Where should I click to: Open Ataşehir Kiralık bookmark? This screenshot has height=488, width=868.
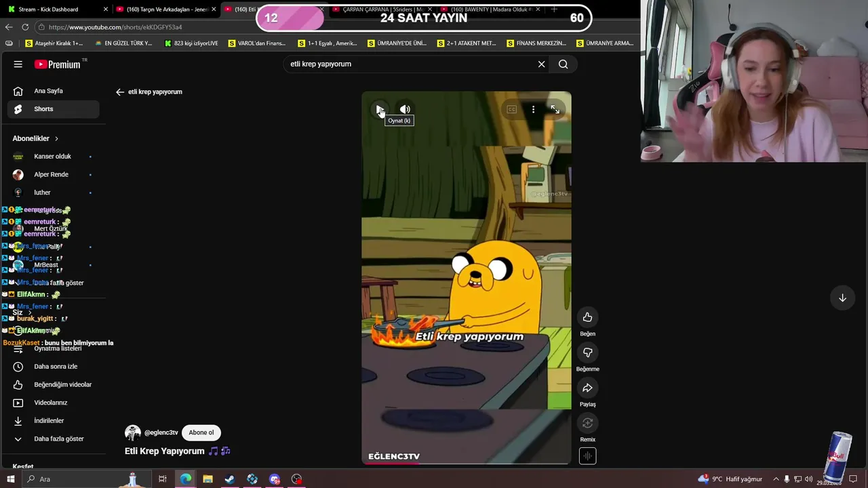click(54, 43)
